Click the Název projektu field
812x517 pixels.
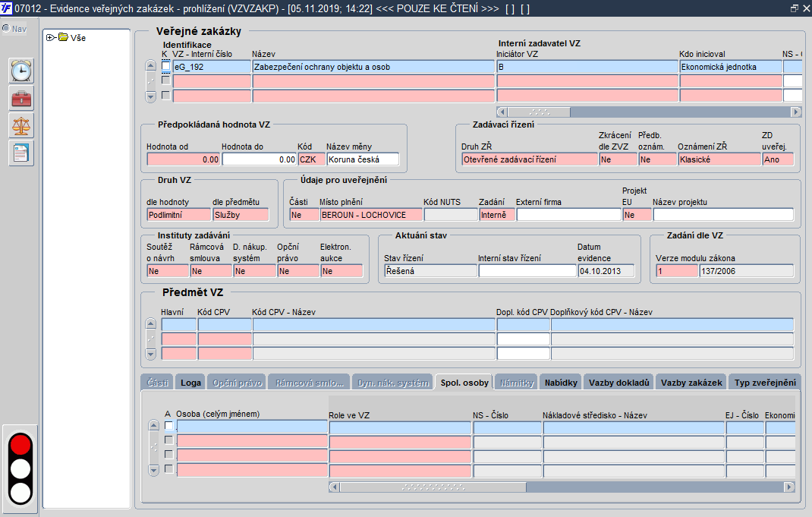coord(723,215)
